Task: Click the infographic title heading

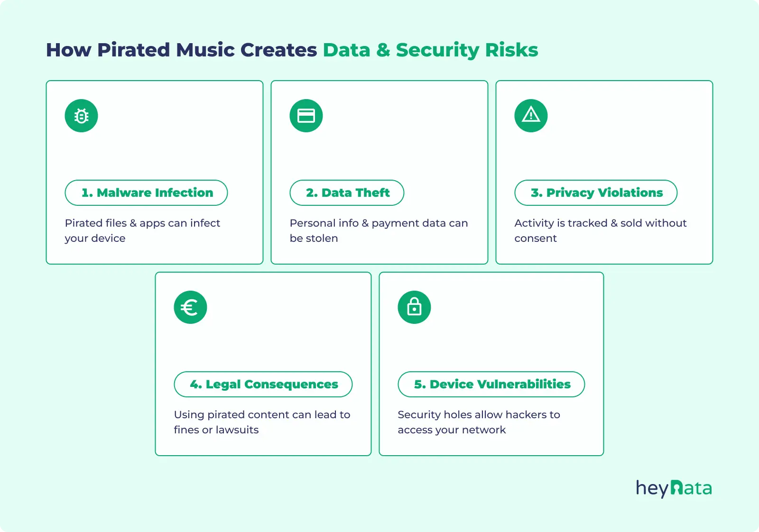Action: [x=292, y=50]
